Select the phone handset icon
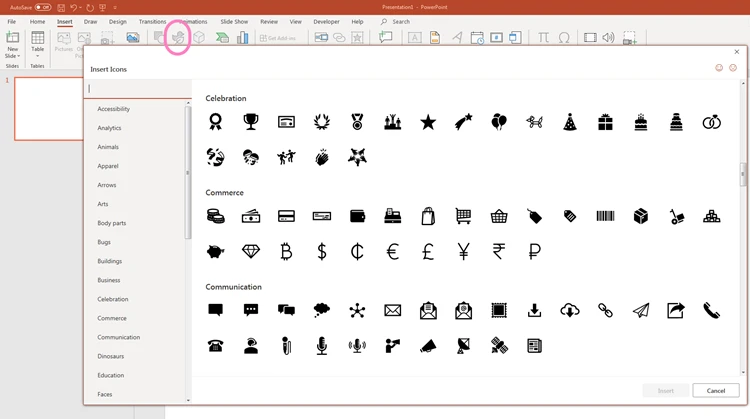Screen dimensions: 750x419 (712, 311)
